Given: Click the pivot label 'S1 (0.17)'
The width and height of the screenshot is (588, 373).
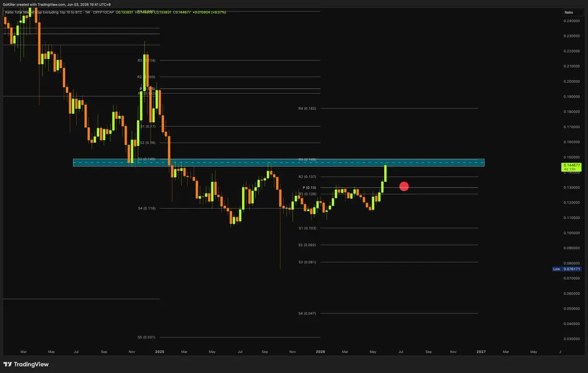Looking at the screenshot, I should pyautogui.click(x=148, y=127).
